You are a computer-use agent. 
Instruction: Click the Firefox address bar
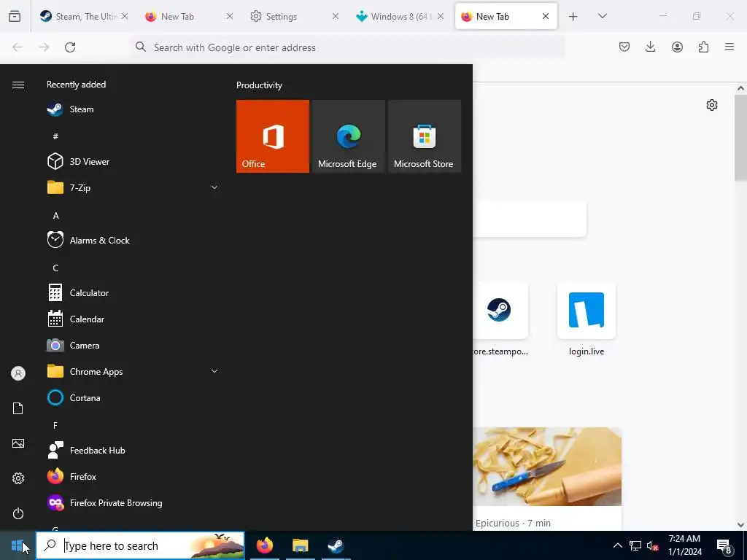click(x=347, y=47)
